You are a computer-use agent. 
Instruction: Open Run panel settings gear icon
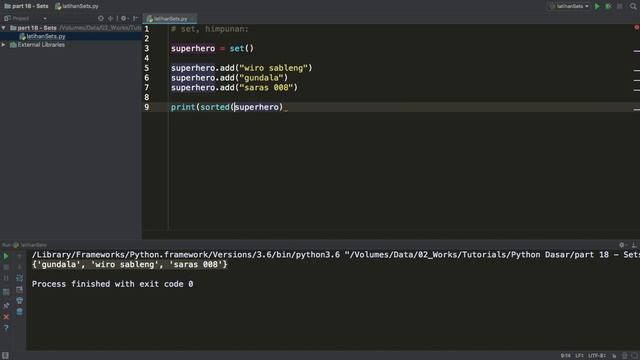click(622, 245)
